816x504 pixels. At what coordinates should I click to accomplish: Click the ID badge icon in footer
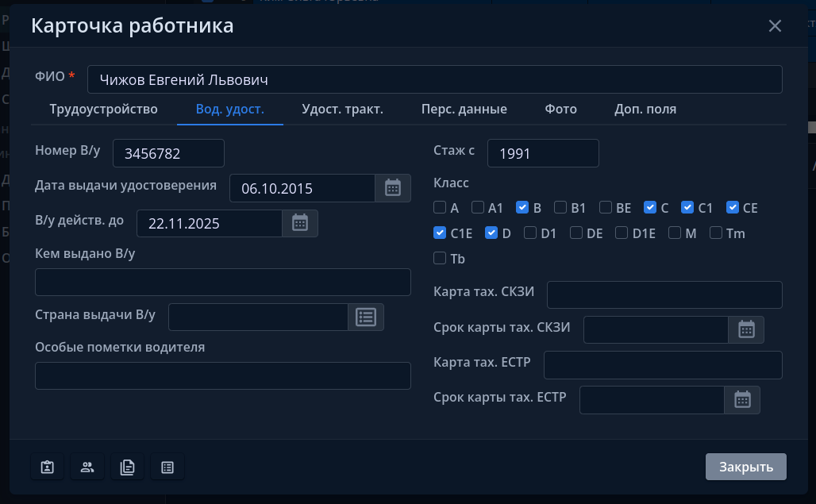click(x=48, y=467)
